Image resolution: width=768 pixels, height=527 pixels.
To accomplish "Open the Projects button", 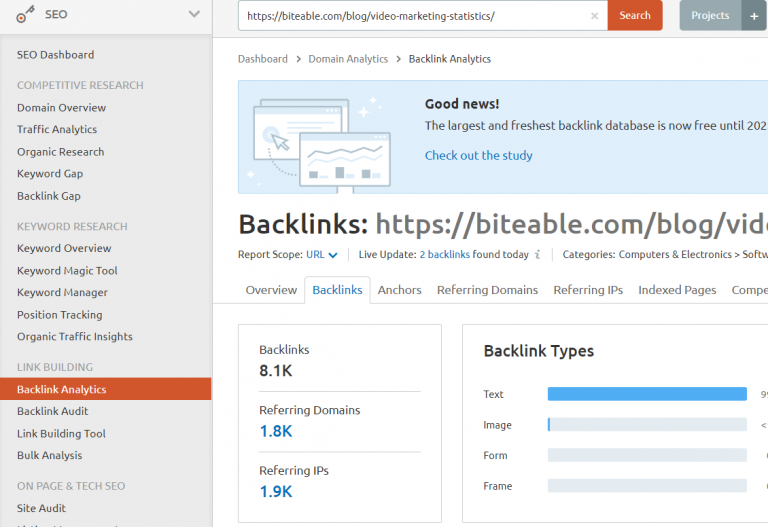I will (x=710, y=15).
